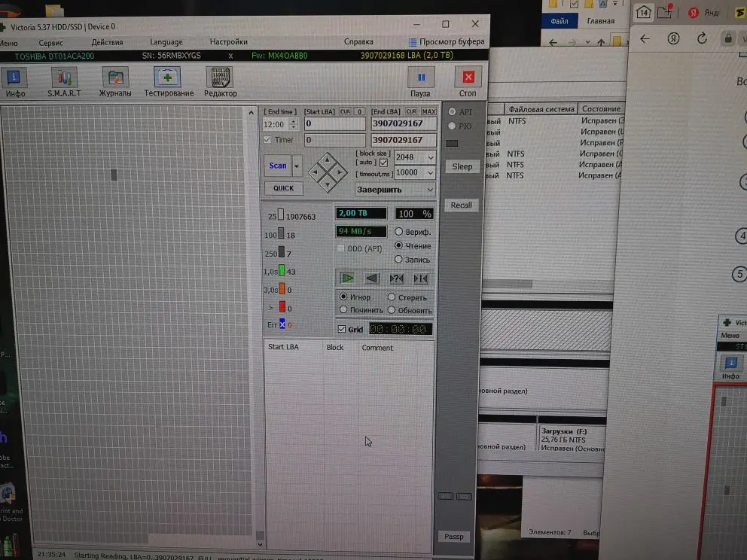Click the Sleep button
This screenshot has width=747, height=560.
(462, 166)
